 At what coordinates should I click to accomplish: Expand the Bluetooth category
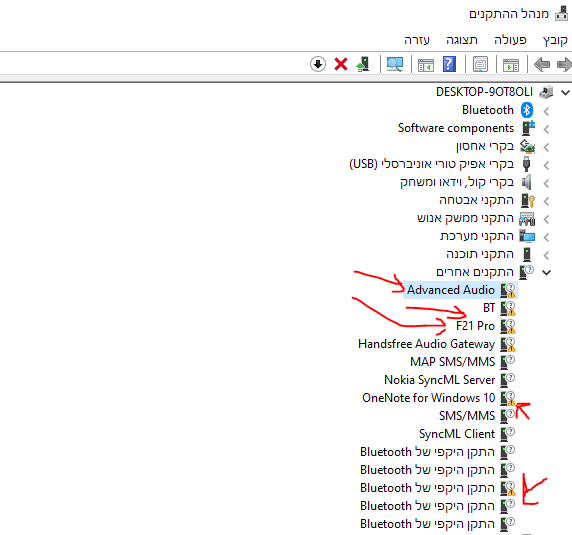(x=546, y=111)
